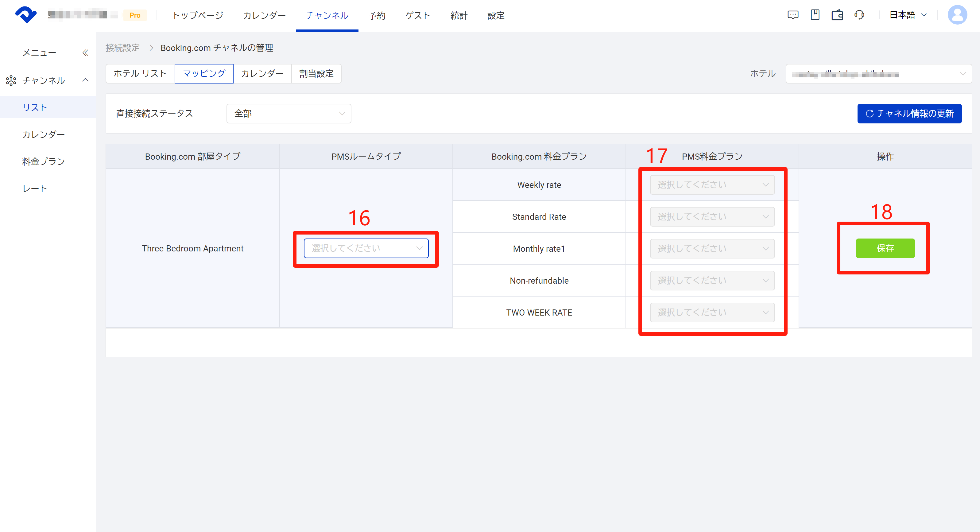Image resolution: width=980 pixels, height=532 pixels.
Task: Click the channel network icon in sidebar
Action: (x=11, y=80)
